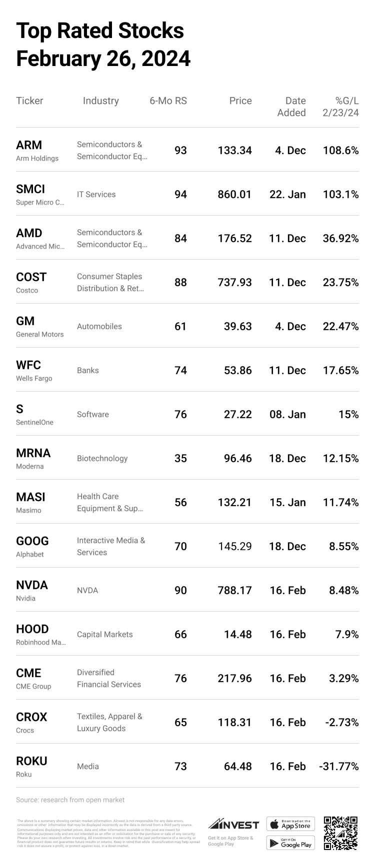Click the GOOG Alphabet ticker
This screenshot has width=375, height=868.
32,541
